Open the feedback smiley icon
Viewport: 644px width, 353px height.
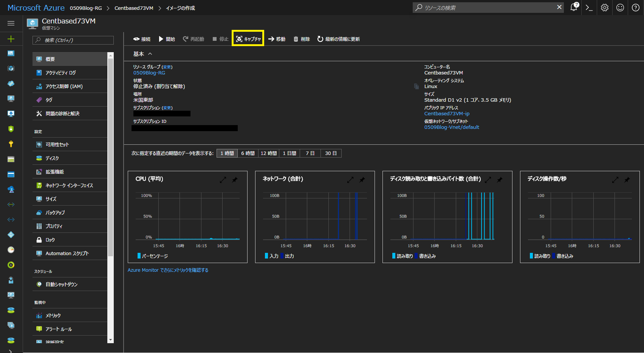[x=620, y=8]
